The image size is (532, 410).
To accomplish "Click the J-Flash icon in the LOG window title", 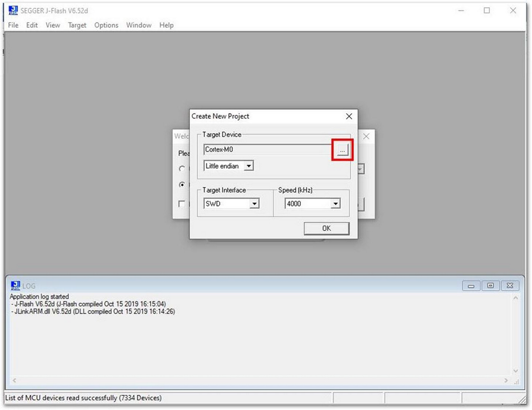I will pos(15,285).
